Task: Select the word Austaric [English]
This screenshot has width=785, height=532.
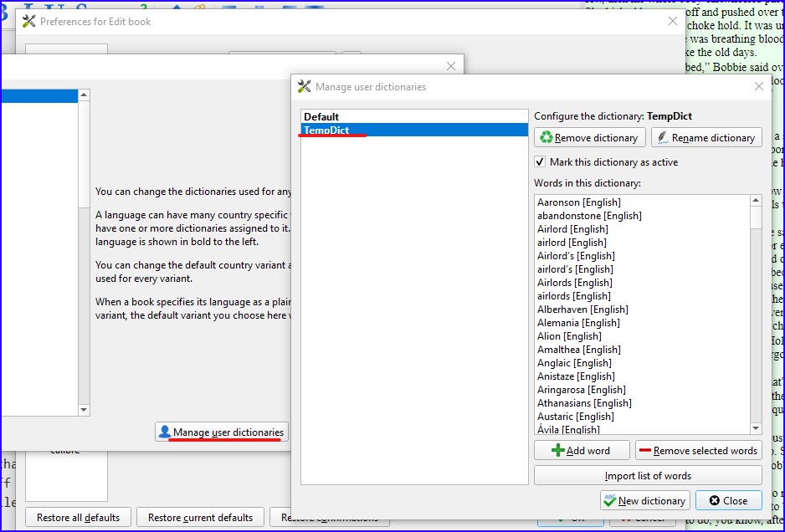Action: click(x=575, y=417)
